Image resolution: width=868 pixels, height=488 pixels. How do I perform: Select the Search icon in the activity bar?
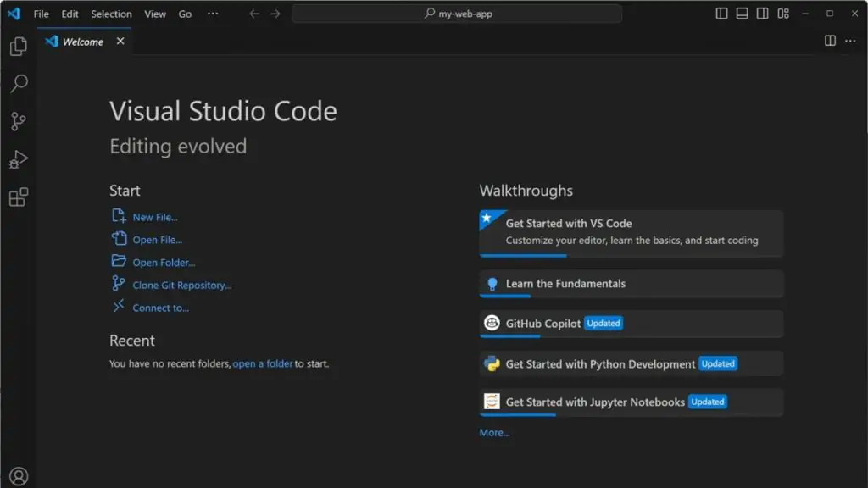coord(18,83)
